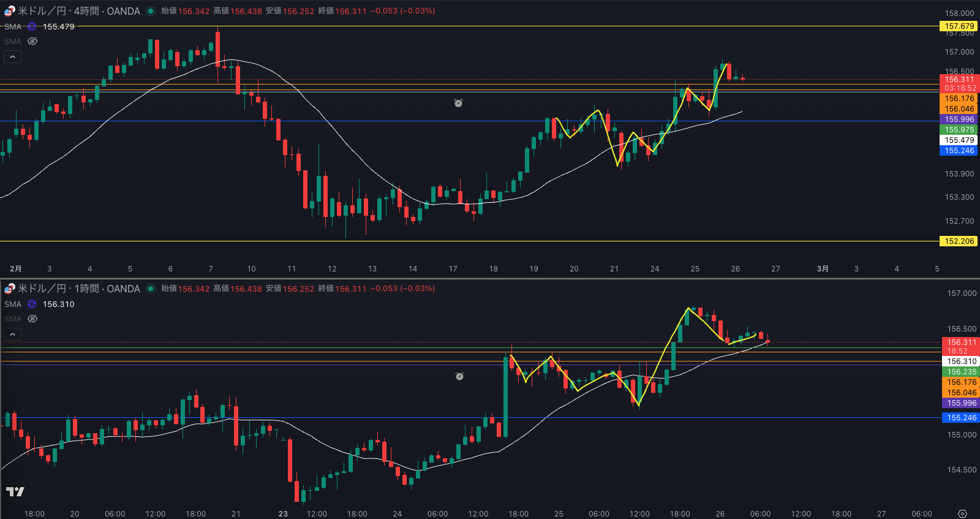Select the first SMA label on the 4-hour chart
This screenshot has width=980, height=519.
[13, 27]
